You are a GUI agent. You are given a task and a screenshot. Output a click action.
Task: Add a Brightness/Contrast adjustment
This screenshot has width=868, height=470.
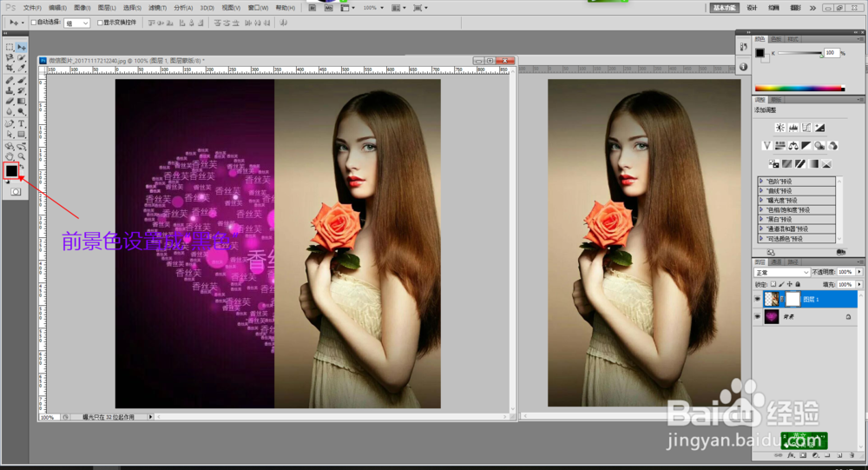tap(780, 128)
